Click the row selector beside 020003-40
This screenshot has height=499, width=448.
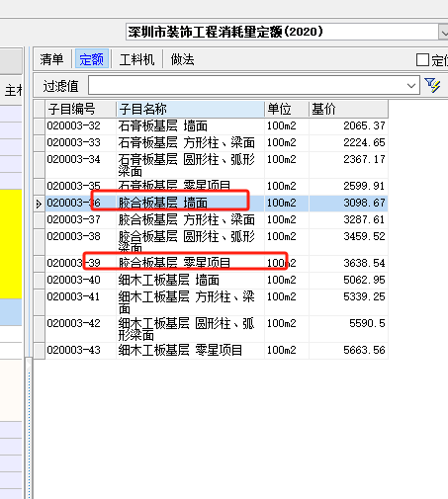coord(39,281)
